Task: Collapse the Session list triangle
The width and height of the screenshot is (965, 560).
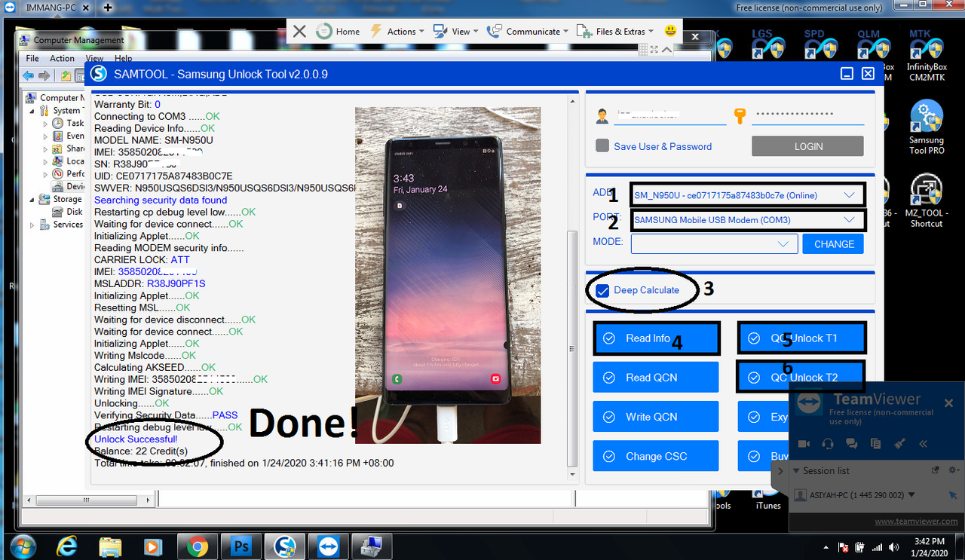Action: (797, 471)
